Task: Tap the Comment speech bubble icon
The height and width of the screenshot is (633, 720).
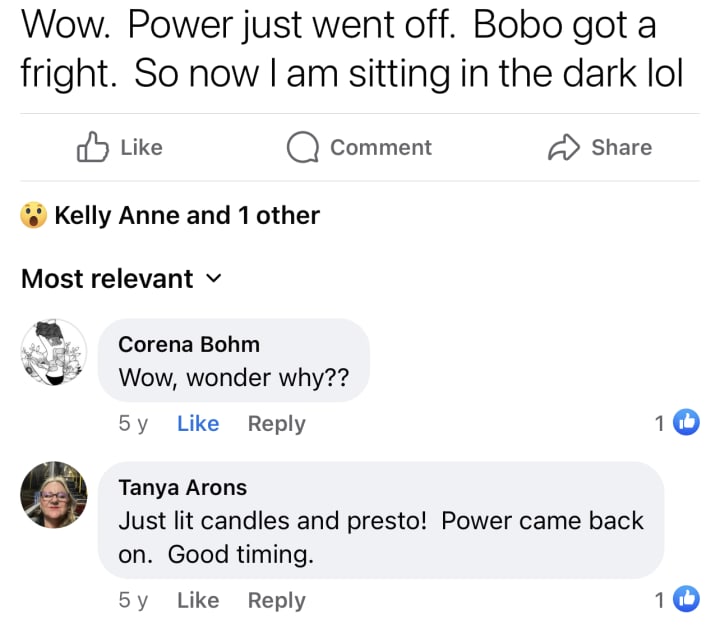Action: pyautogui.click(x=302, y=148)
